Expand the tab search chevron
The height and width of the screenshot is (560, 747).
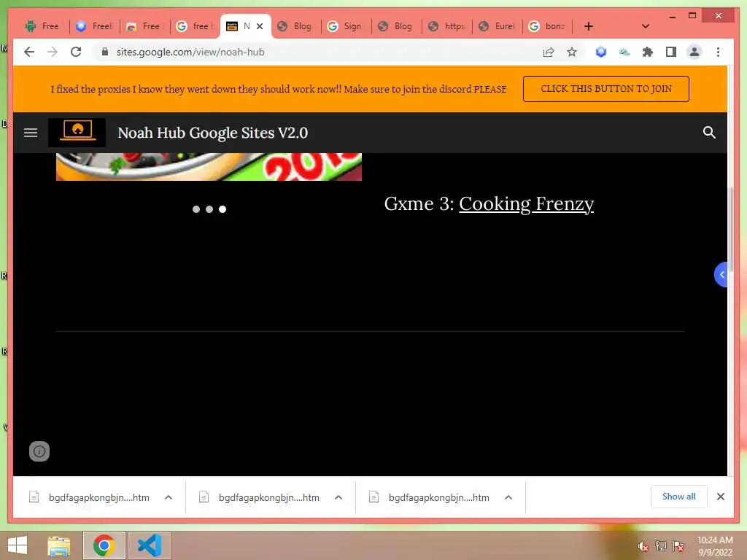coord(645,26)
